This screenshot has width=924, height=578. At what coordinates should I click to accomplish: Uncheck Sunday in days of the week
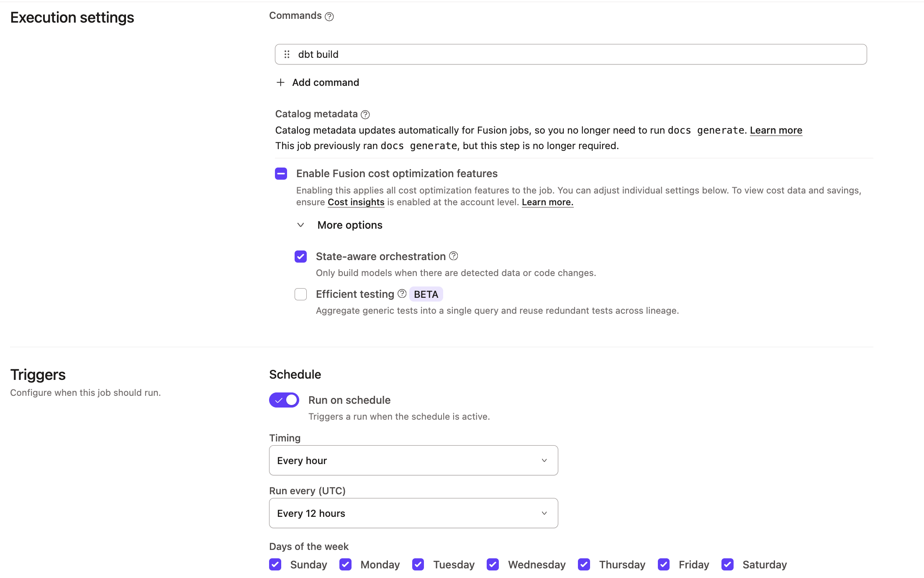pos(275,565)
